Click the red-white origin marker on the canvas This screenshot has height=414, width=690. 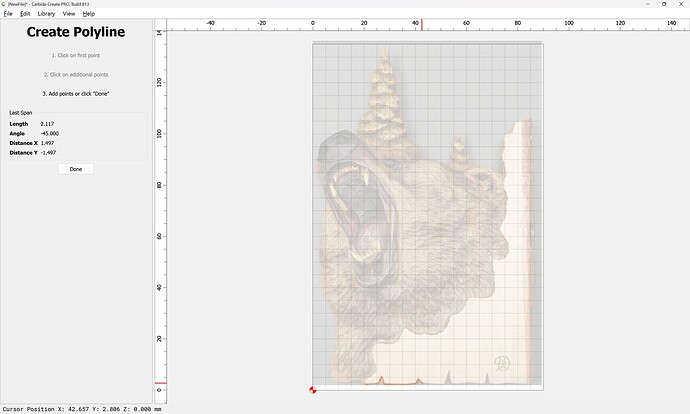[x=313, y=390]
